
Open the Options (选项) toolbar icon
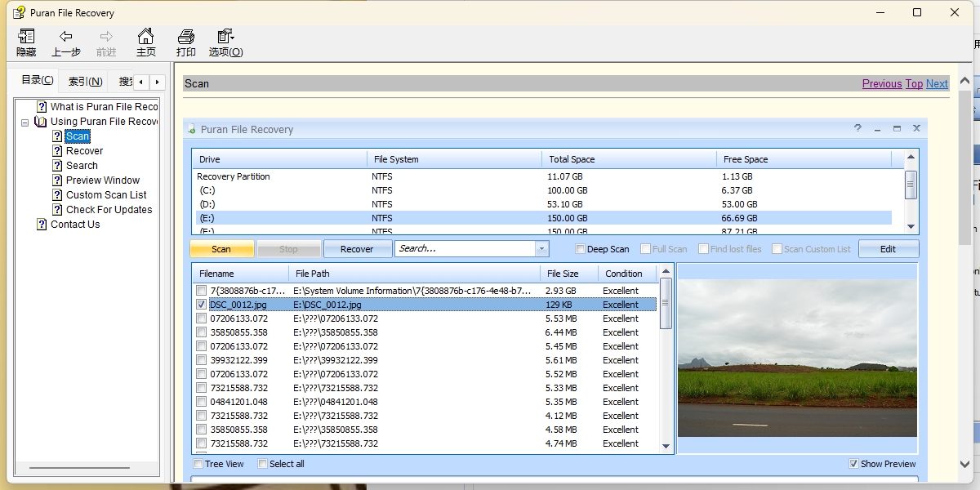tap(225, 37)
